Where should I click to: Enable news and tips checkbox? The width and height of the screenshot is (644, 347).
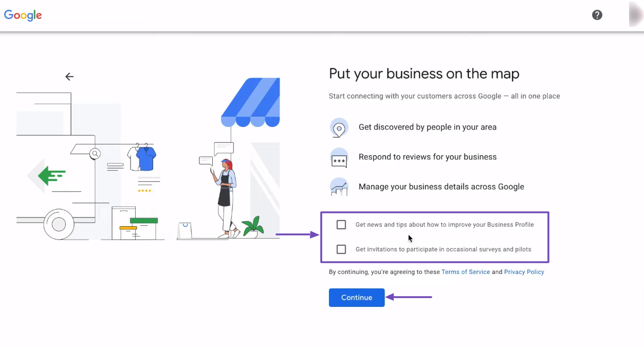pos(341,225)
